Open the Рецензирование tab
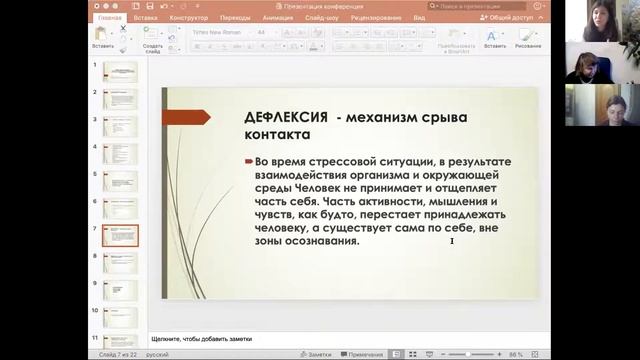The width and height of the screenshot is (640, 360). click(x=376, y=18)
